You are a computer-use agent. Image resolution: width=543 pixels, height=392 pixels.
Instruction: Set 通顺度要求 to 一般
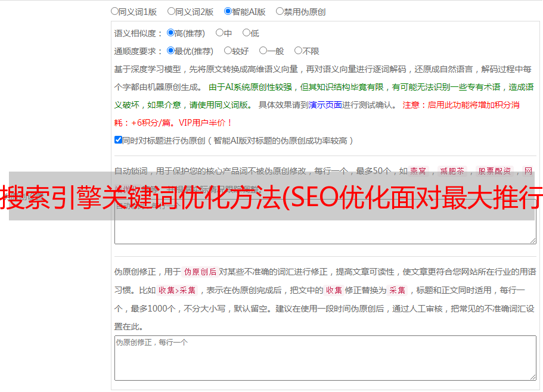click(263, 51)
